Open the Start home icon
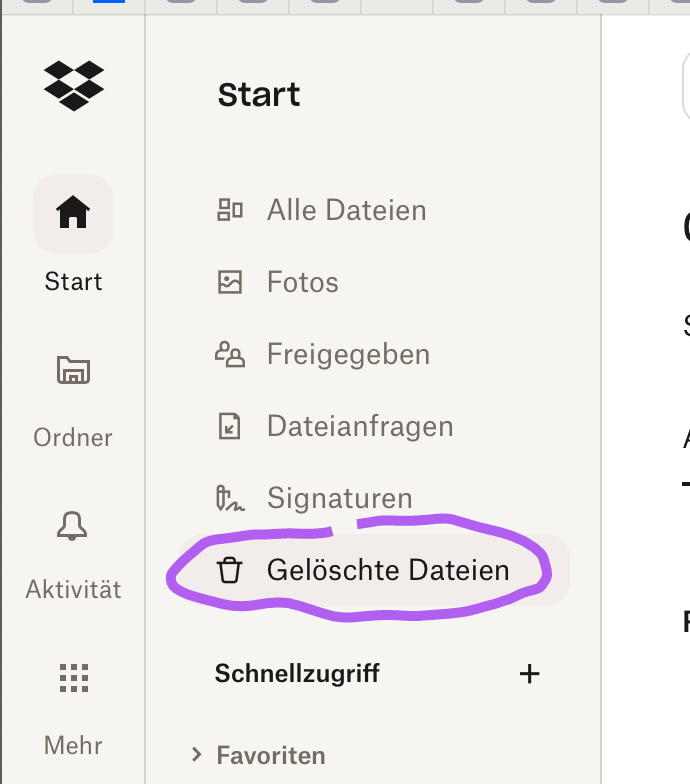Screen dimensions: 690x784 click(73, 213)
